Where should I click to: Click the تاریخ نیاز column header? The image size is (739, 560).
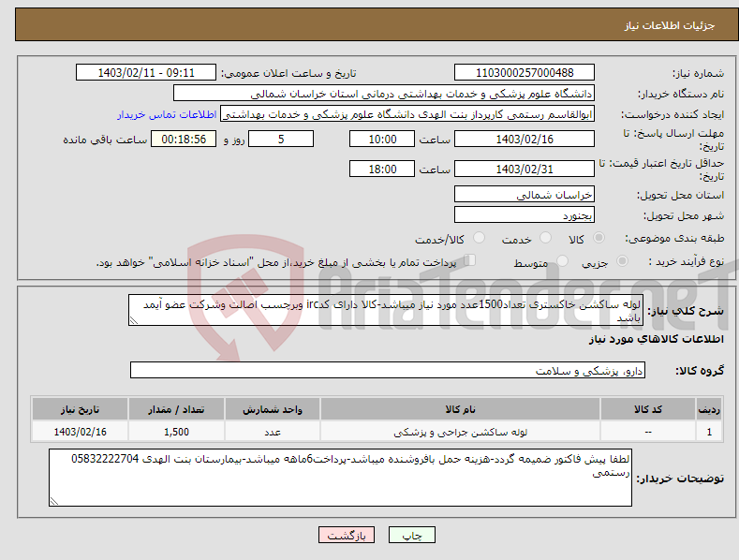[x=81, y=409]
